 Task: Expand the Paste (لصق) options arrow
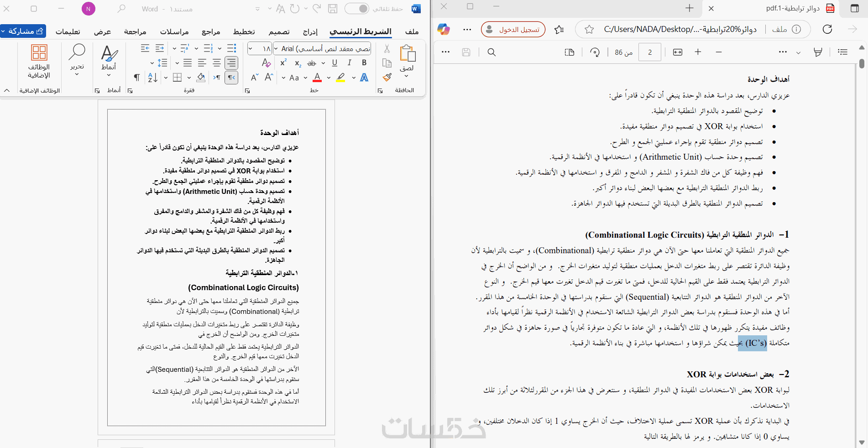(x=406, y=76)
